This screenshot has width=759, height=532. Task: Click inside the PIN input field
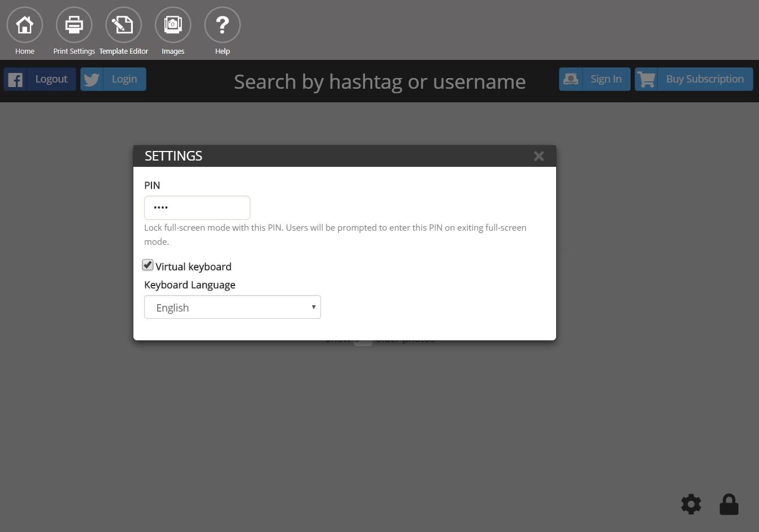197,207
